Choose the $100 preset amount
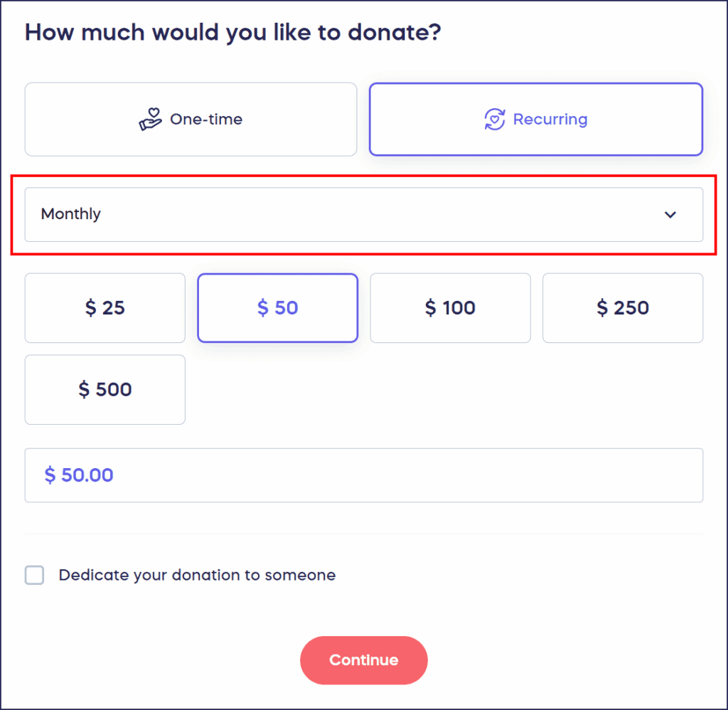 (450, 308)
